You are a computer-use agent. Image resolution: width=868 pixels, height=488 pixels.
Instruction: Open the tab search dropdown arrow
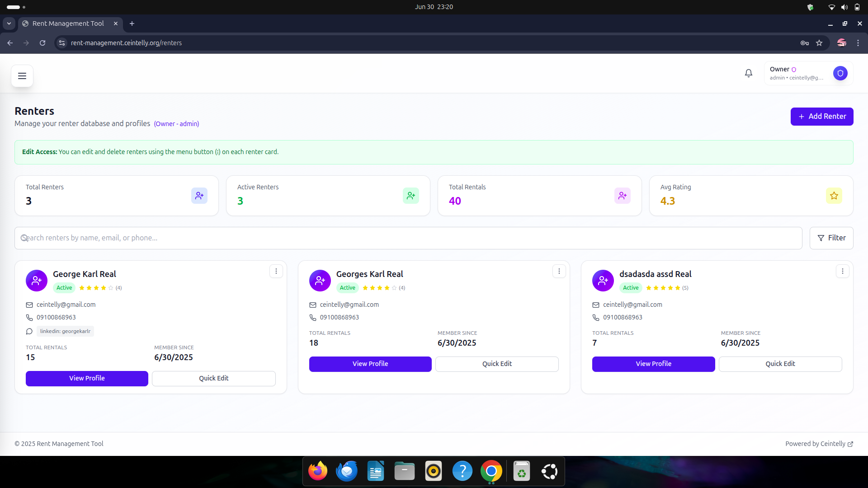tap(9, 23)
